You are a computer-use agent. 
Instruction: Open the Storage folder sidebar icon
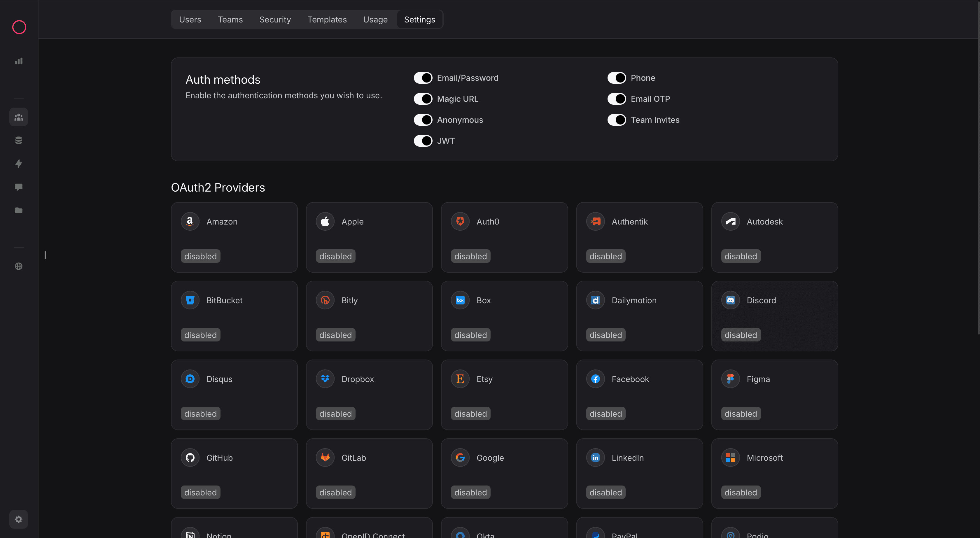(19, 210)
